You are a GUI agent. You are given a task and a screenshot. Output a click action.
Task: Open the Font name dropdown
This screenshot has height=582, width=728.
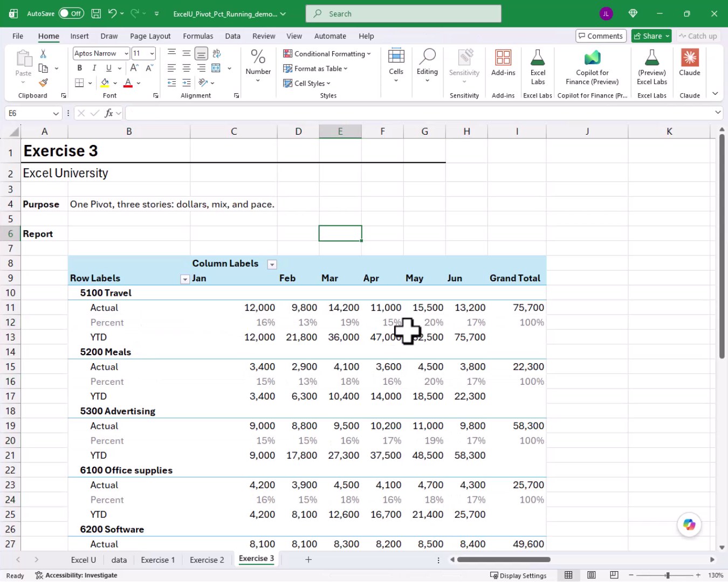tap(126, 53)
